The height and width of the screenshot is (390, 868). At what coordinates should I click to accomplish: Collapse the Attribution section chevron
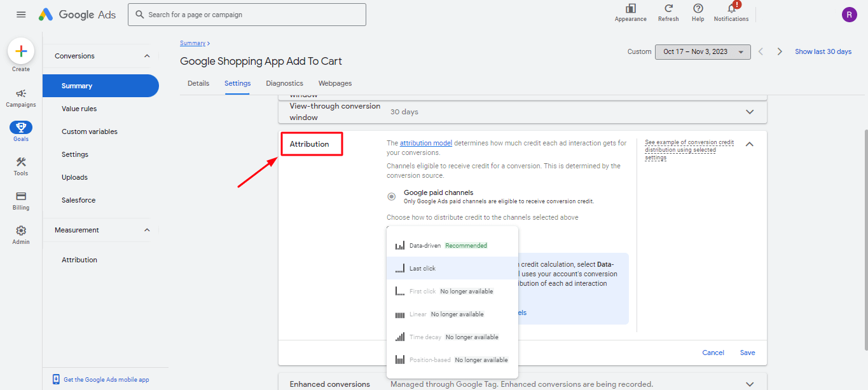click(750, 144)
